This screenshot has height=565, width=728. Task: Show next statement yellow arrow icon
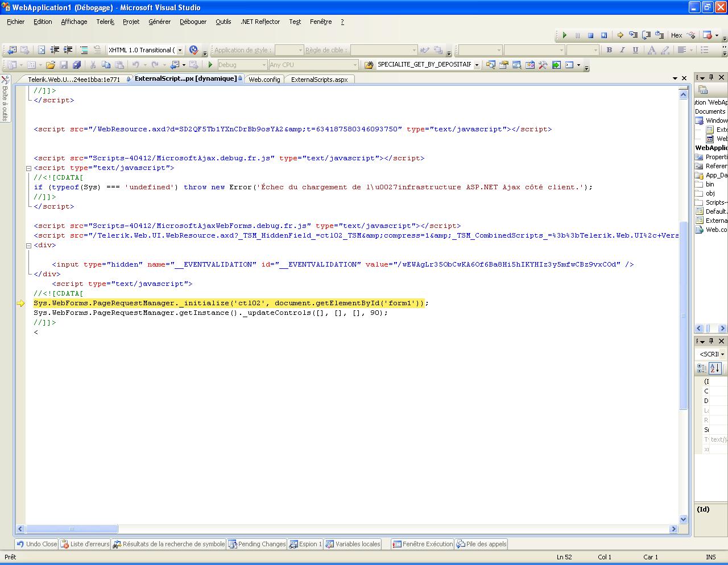tap(621, 35)
